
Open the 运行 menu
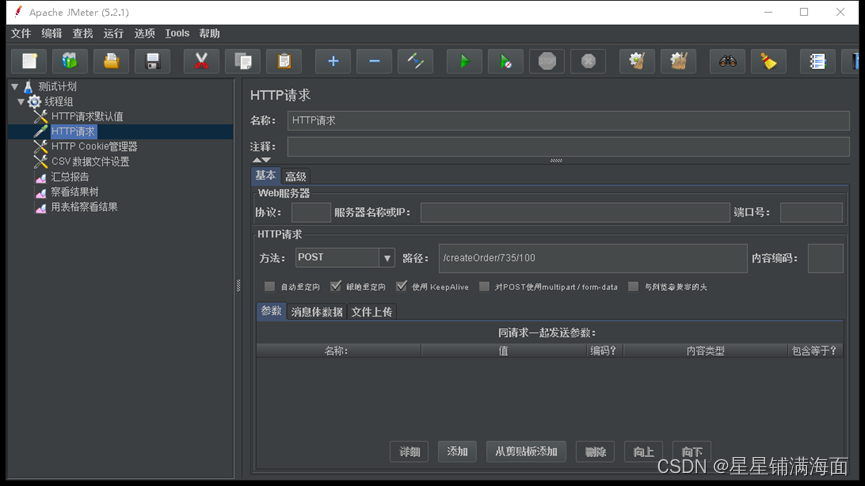(x=114, y=34)
